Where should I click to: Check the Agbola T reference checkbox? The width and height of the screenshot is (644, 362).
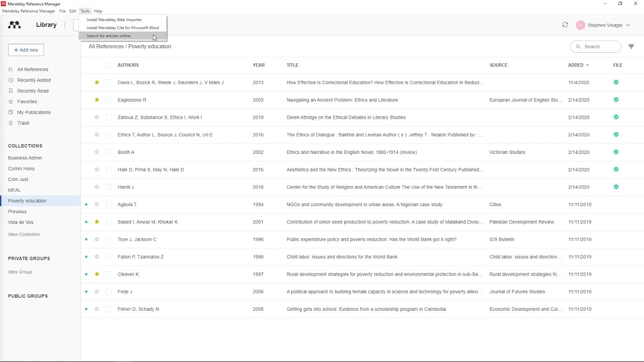tap(109, 204)
